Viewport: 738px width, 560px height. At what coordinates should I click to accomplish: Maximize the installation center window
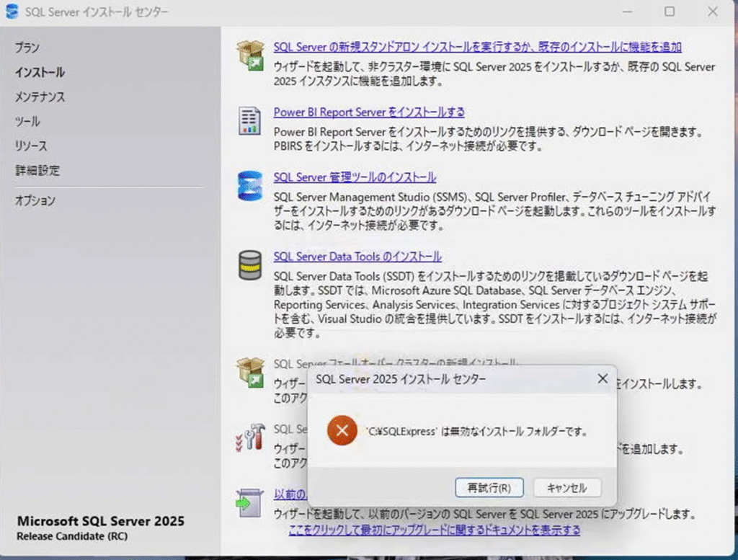[670, 12]
